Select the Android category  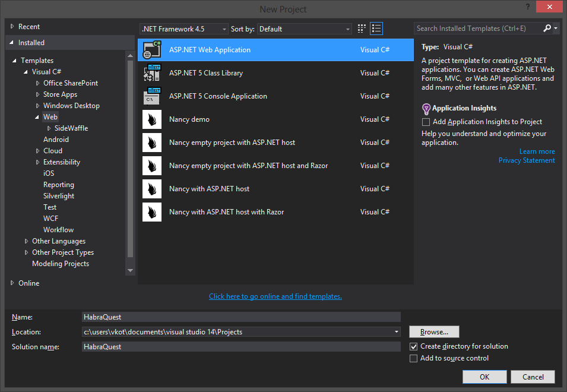click(x=56, y=140)
